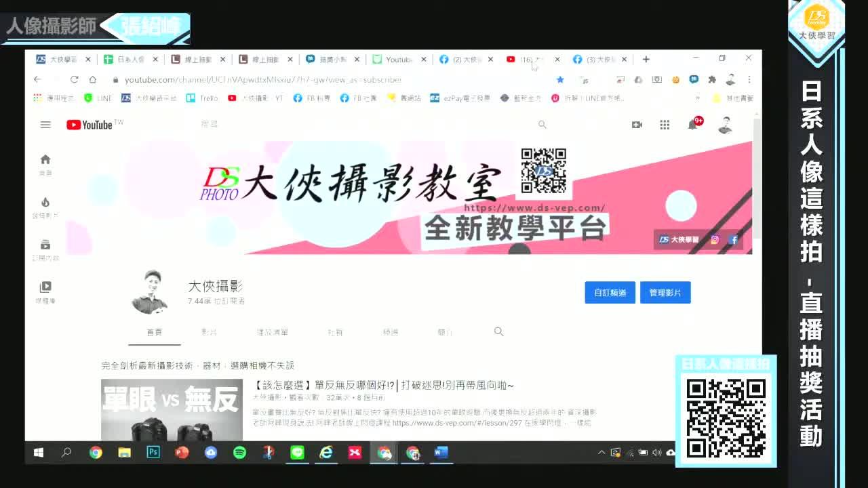Open the ezPay電子發票 bookmark
The width and height of the screenshot is (868, 488).
click(x=459, y=98)
